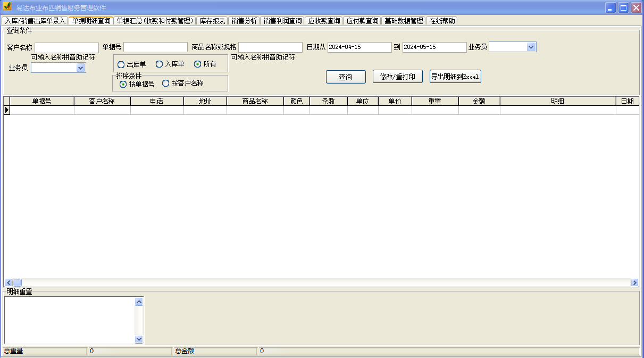
Task: Click the 金额 column header
Action: (x=479, y=101)
